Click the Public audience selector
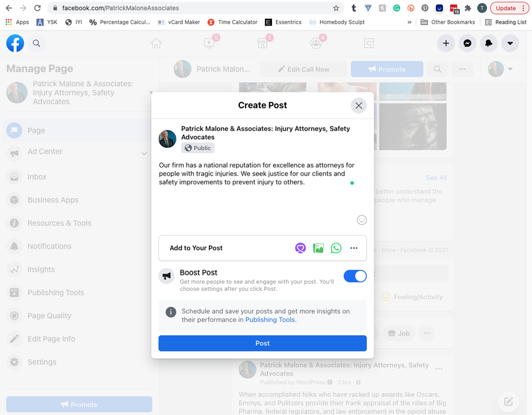This screenshot has width=532, height=415. [x=197, y=147]
